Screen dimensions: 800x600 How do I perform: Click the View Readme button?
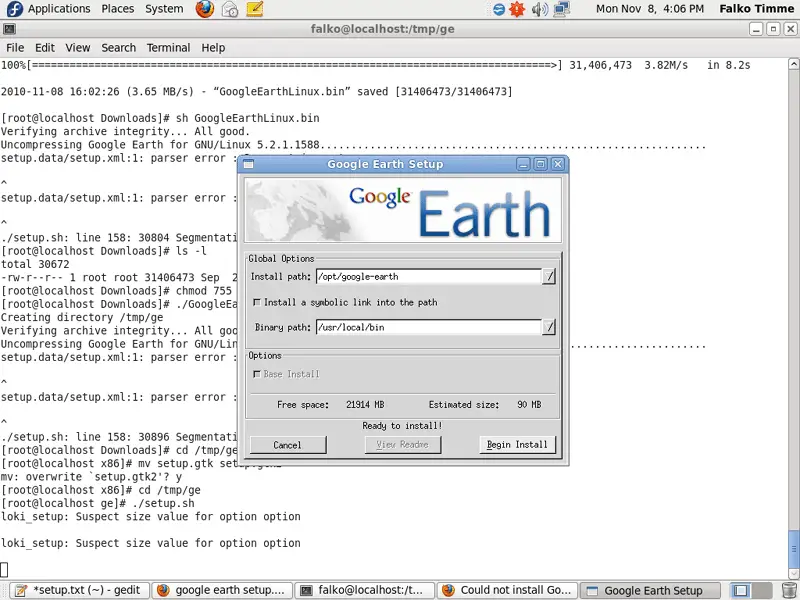(x=403, y=444)
